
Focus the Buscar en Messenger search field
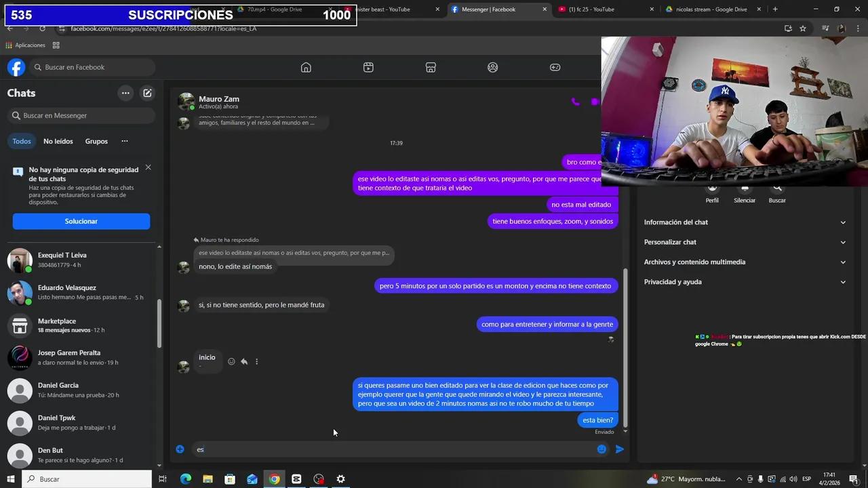coord(81,115)
